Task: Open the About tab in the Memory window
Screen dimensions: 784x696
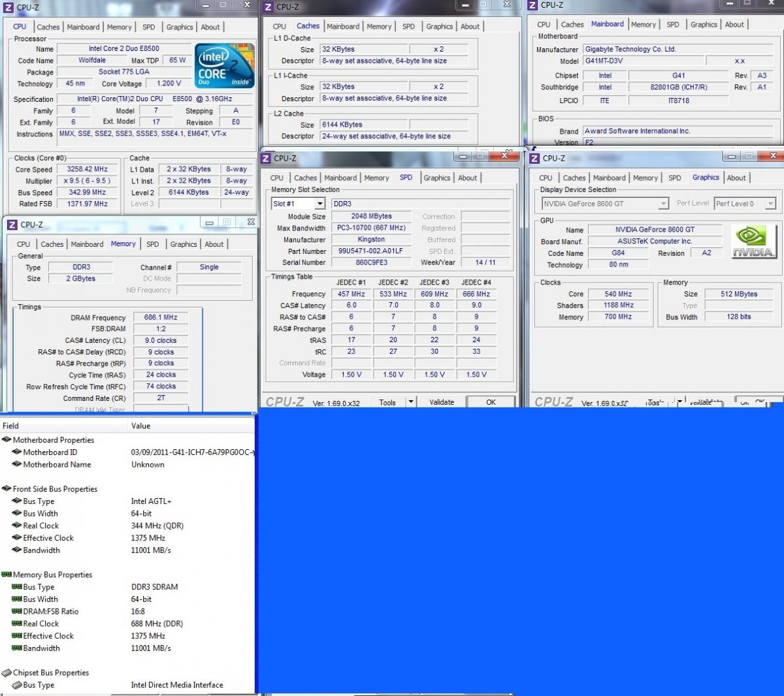Action: coord(214,244)
